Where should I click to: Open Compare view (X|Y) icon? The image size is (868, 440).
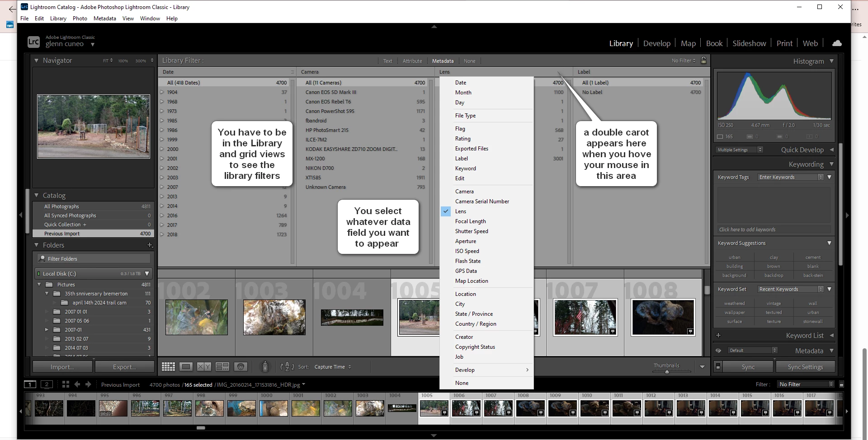tap(204, 367)
